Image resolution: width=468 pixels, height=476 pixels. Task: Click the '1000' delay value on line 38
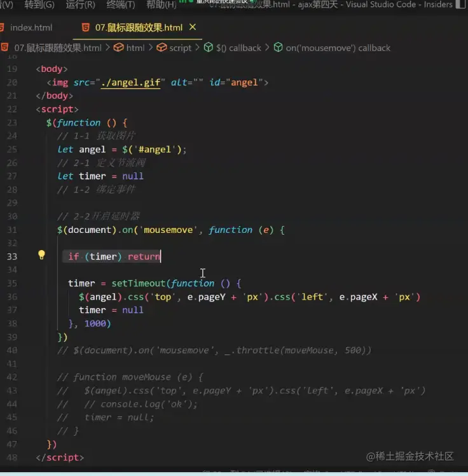tap(95, 324)
